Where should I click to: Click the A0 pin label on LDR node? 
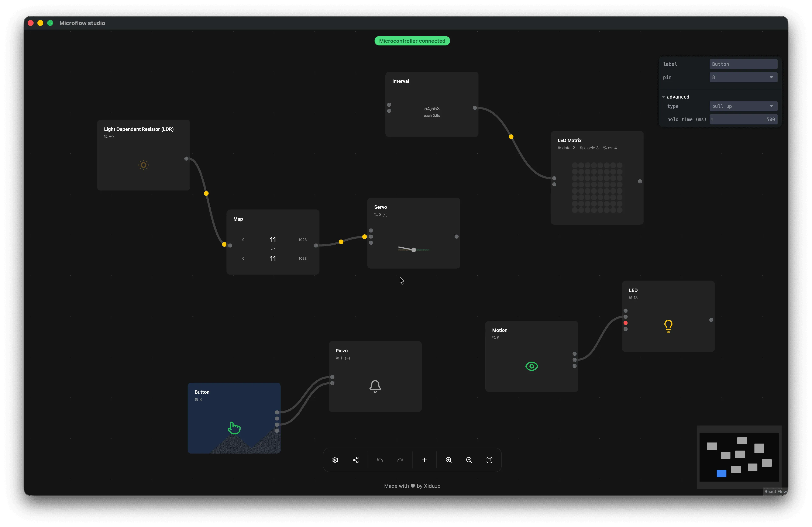click(x=109, y=137)
